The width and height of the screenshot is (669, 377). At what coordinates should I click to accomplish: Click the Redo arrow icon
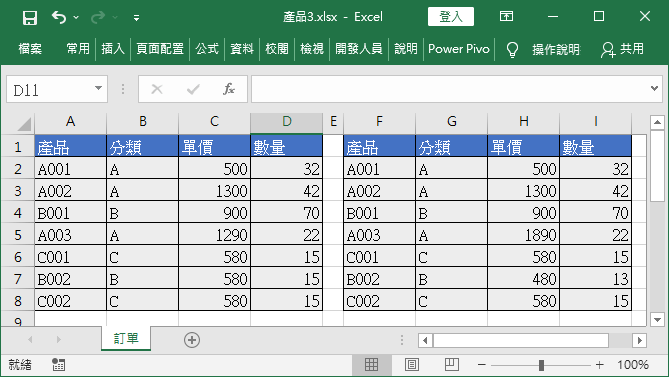coord(98,17)
